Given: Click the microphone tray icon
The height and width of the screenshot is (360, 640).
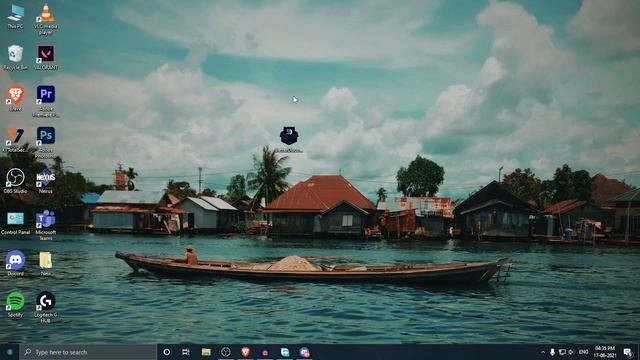Looking at the screenshot, I should point(552,352).
